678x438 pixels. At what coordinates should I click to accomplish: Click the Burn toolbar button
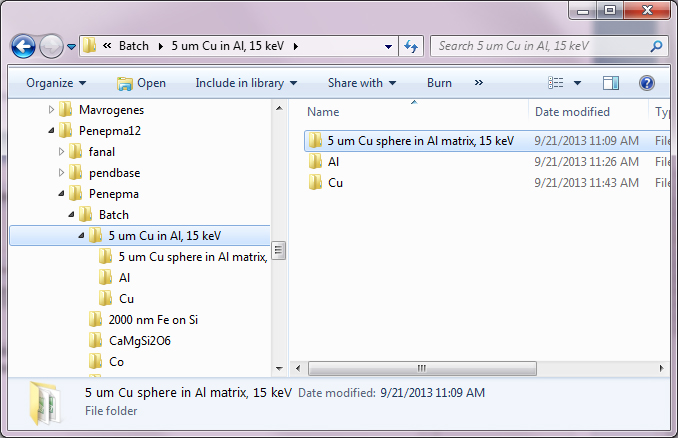[x=439, y=83]
